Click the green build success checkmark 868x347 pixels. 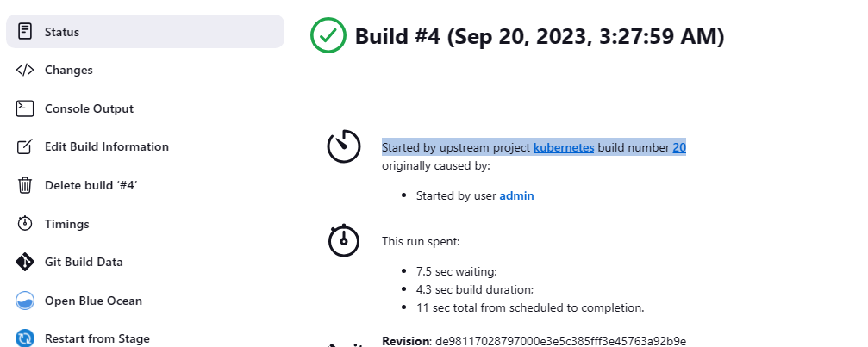click(x=328, y=36)
